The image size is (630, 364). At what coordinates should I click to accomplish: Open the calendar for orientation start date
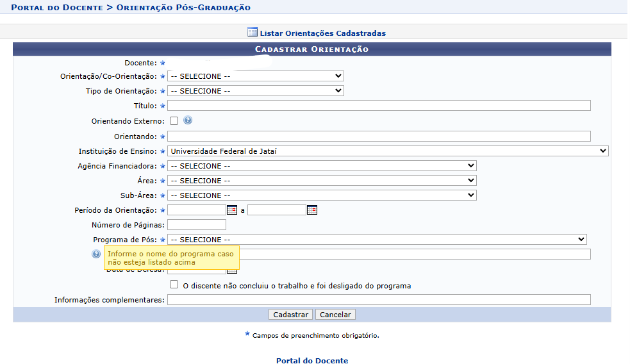point(232,210)
